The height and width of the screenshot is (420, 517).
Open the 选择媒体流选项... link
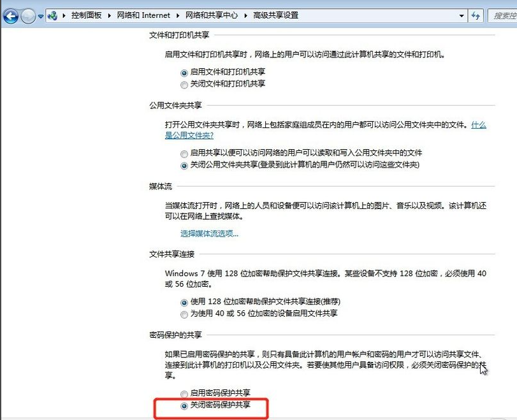209,233
